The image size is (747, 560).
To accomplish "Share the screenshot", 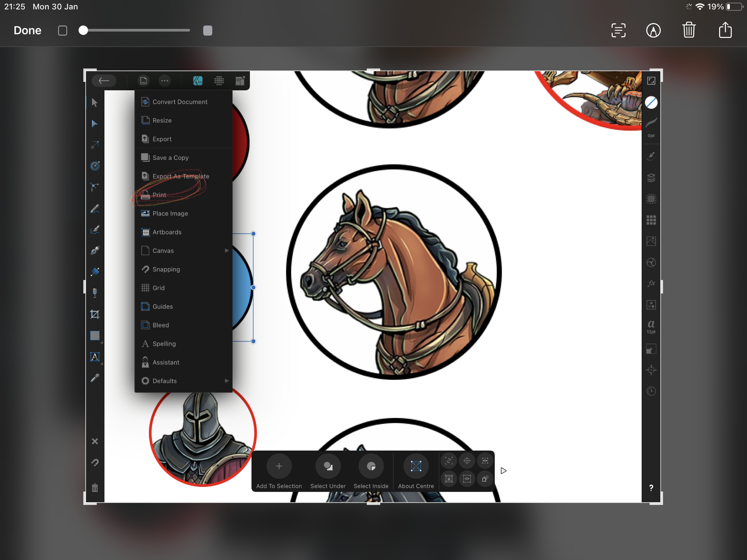I will 725,30.
